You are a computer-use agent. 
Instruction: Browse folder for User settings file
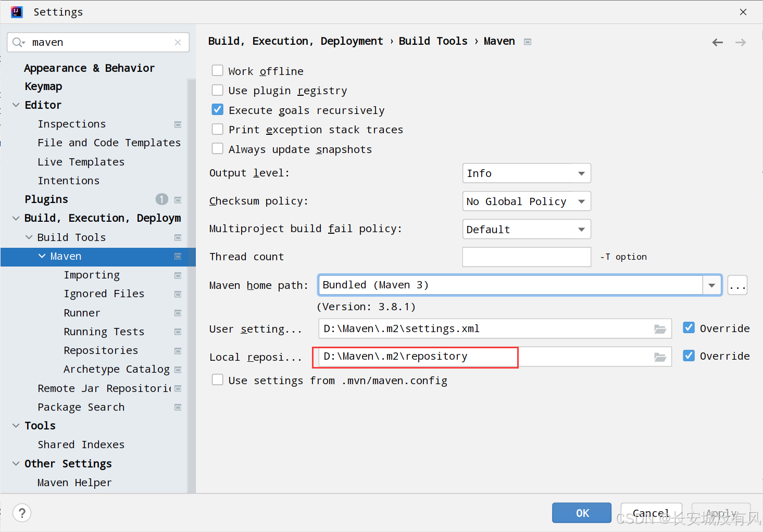click(x=660, y=329)
